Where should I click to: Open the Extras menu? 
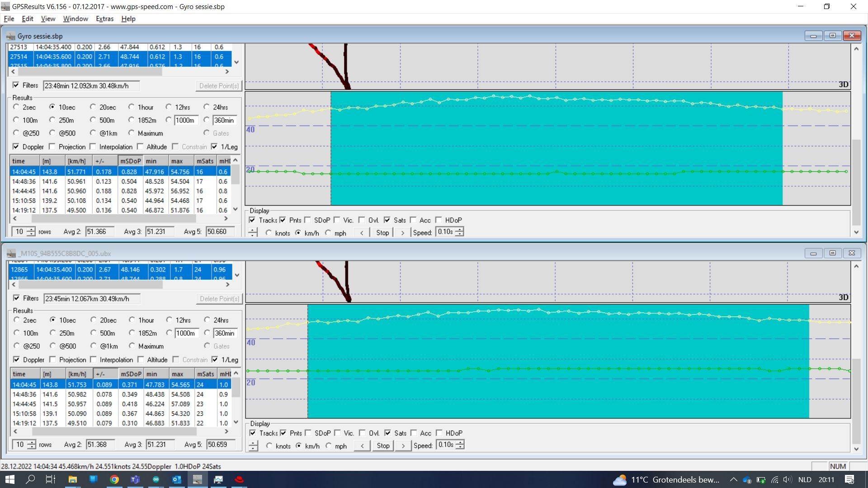pos(104,19)
